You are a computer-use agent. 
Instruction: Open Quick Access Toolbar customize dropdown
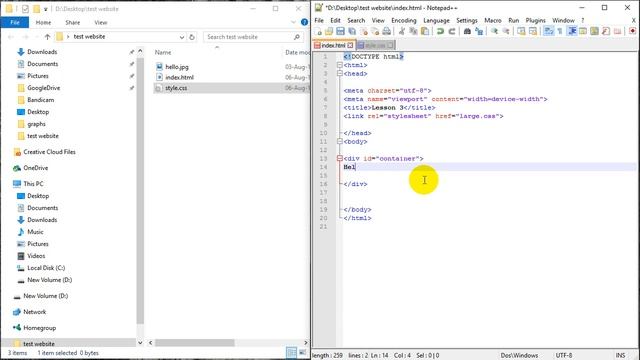(x=46, y=9)
